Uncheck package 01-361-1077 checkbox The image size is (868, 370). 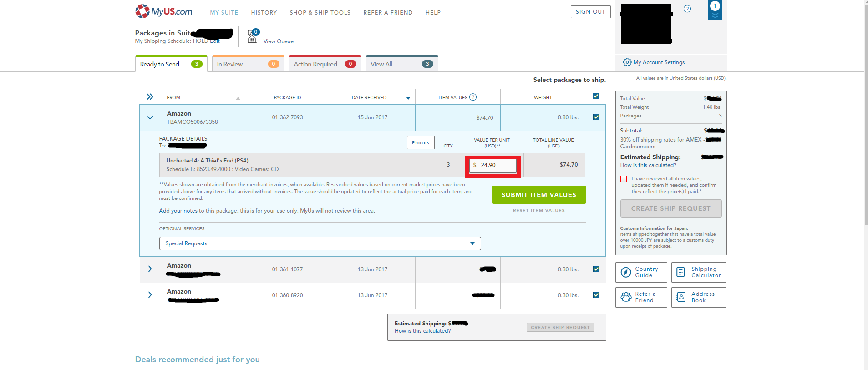[x=596, y=269]
